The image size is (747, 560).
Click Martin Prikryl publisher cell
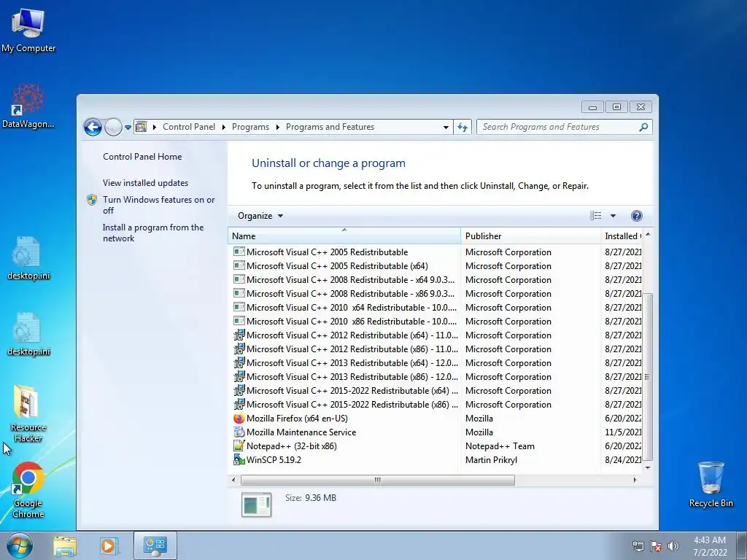pyautogui.click(x=491, y=460)
